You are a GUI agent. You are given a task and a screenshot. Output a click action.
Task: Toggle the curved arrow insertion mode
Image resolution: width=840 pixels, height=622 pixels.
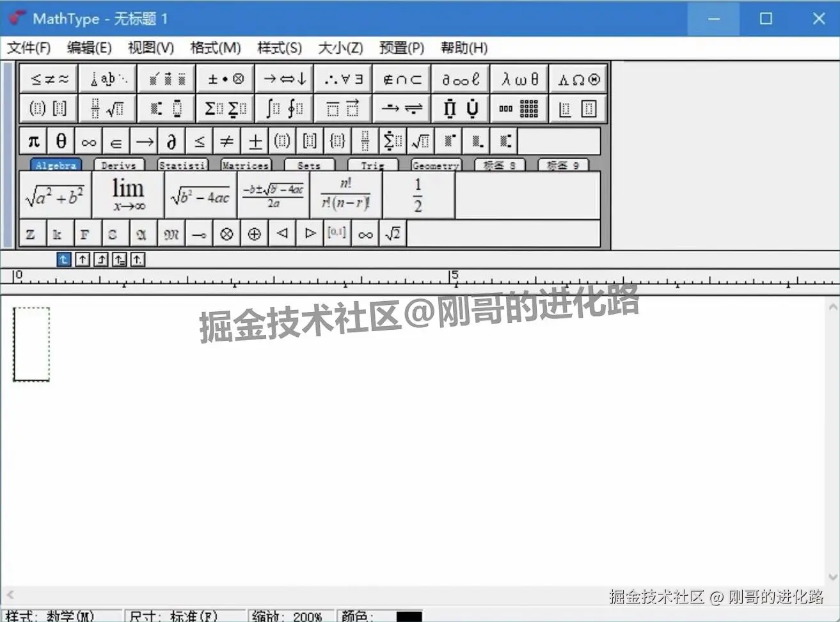100,260
